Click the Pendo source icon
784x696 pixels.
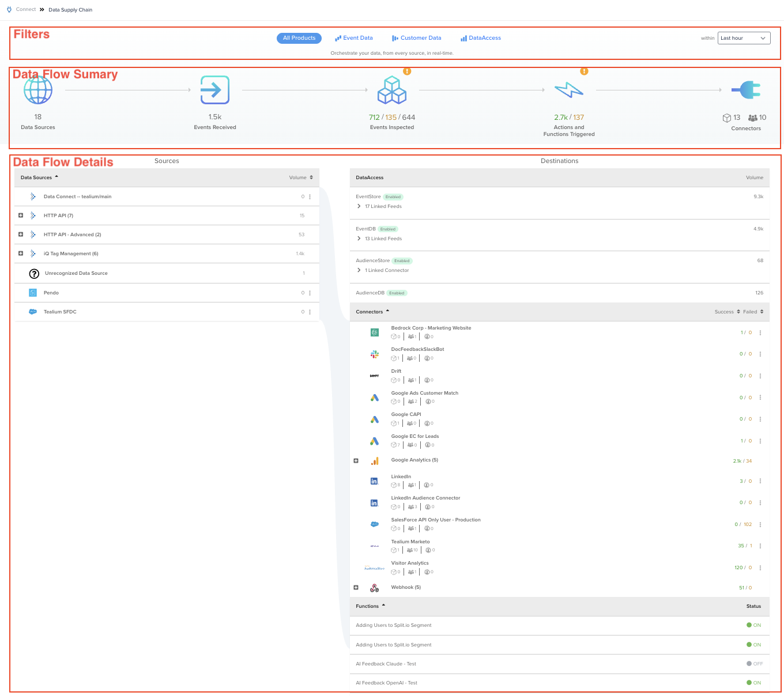click(33, 293)
